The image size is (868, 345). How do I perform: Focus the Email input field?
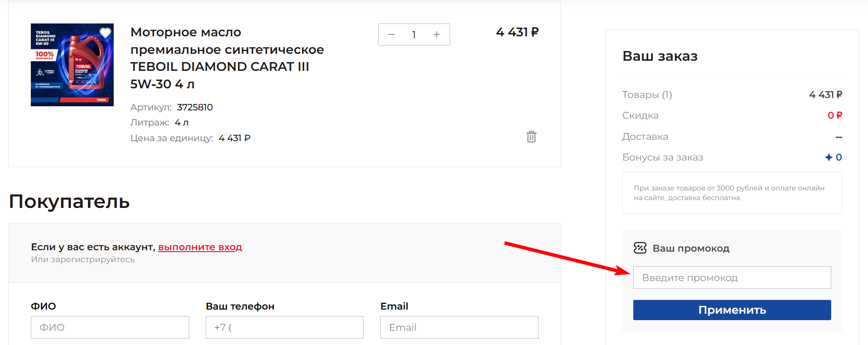tap(459, 327)
